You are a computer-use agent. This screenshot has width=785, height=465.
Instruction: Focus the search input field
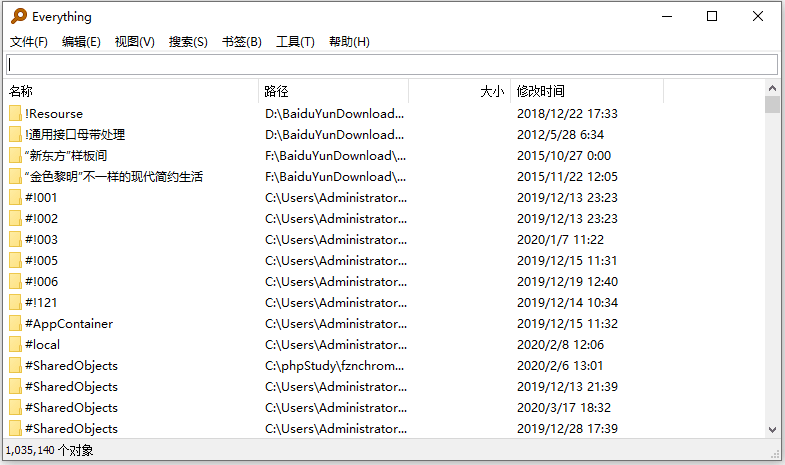coord(392,65)
